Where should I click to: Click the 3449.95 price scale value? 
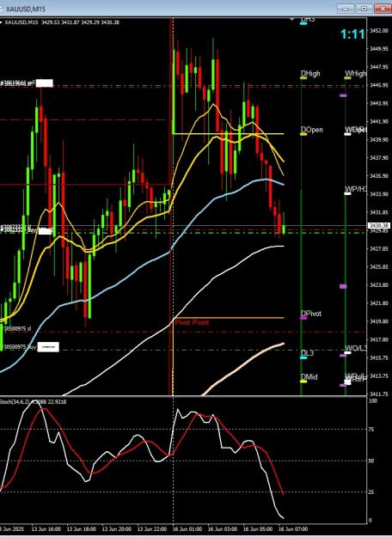tap(379, 49)
